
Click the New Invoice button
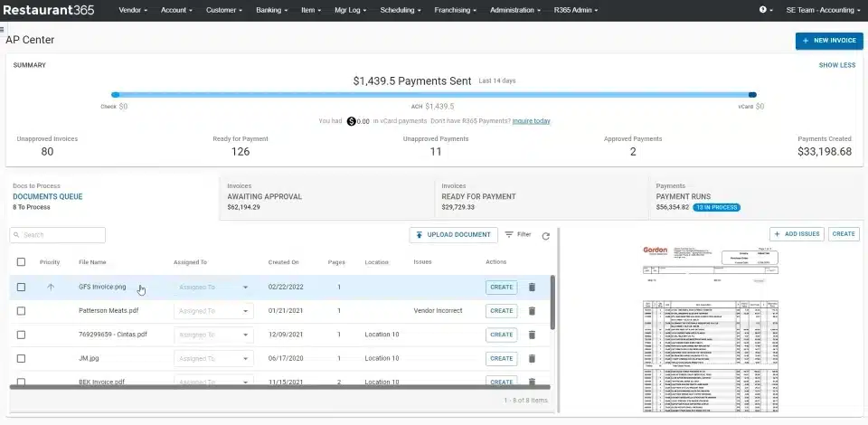[x=829, y=41]
